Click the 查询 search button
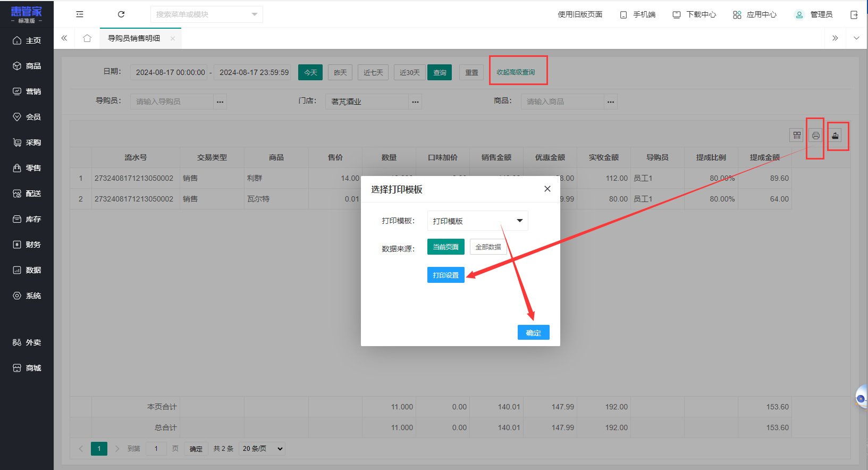 pos(440,72)
